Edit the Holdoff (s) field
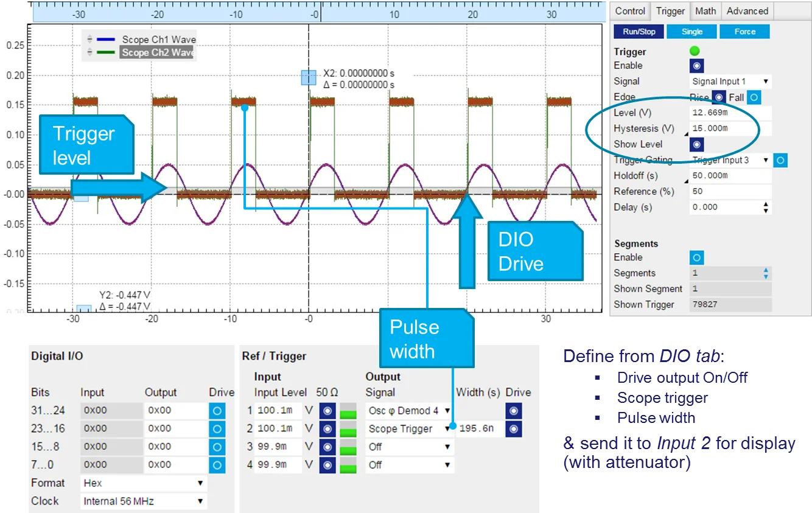 (730, 175)
